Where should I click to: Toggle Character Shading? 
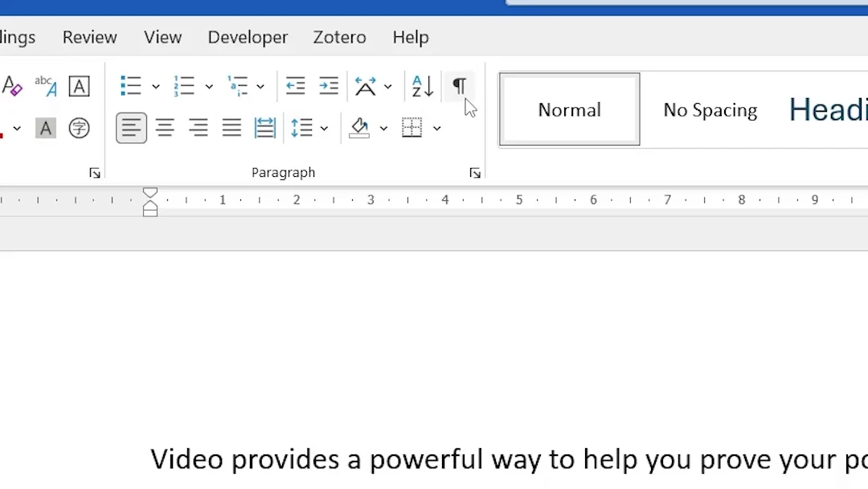pos(45,129)
